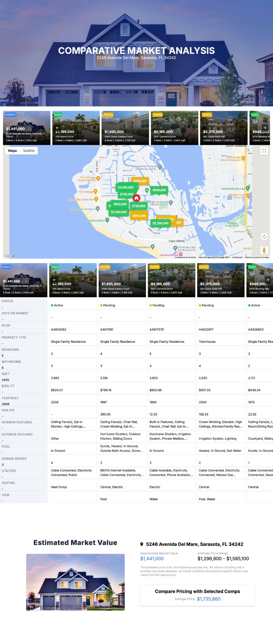Click the Olive Garden restaurant map pin
This screenshot has height=644, width=273.
click(243, 158)
